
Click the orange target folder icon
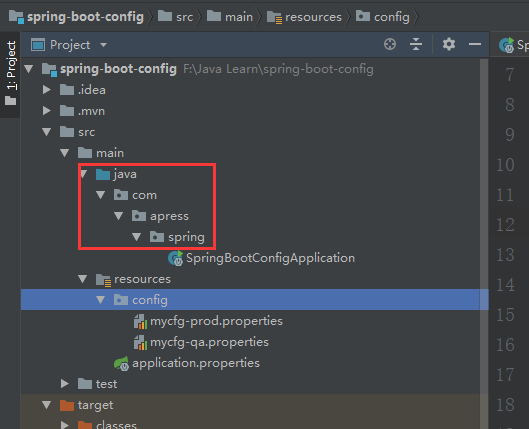click(67, 405)
